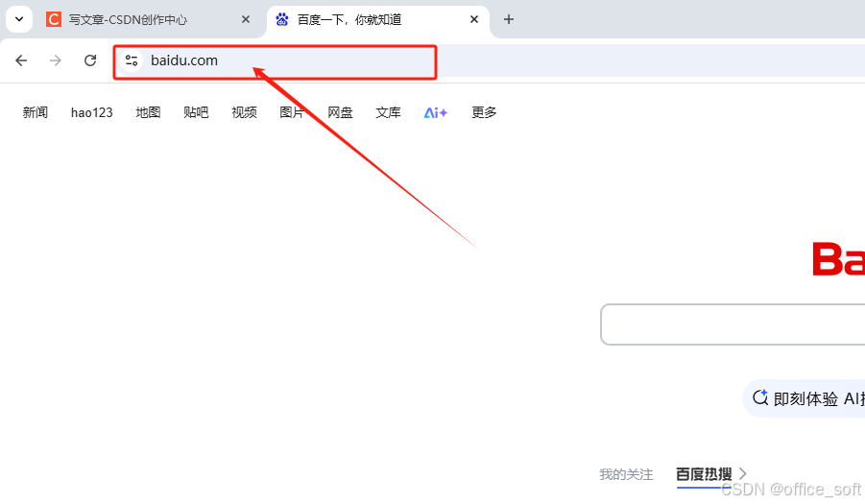Screen dimensions: 865x504
Task: Expand the 更多 menu
Action: (484, 112)
